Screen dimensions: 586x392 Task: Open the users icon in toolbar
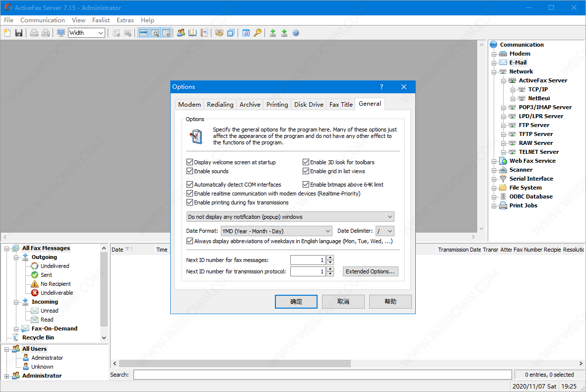pyautogui.click(x=181, y=33)
